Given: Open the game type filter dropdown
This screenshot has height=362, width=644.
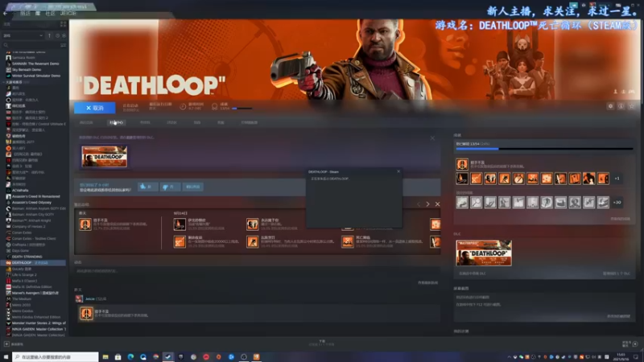Looking at the screenshot, I should click(x=23, y=35).
